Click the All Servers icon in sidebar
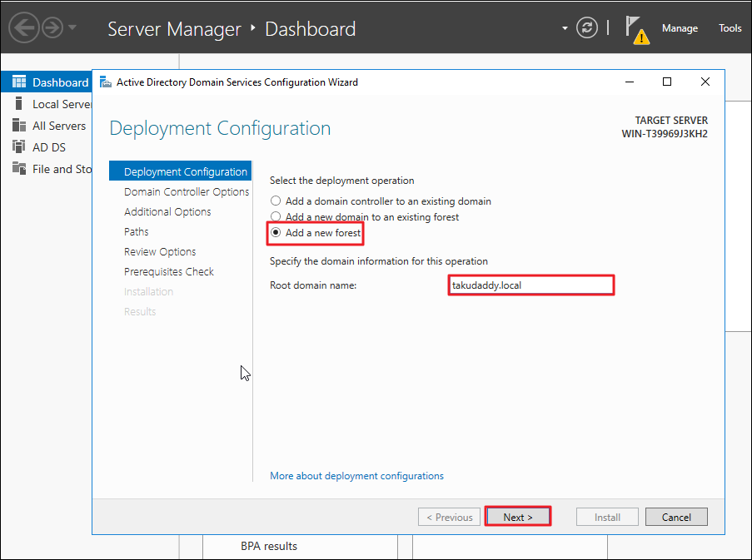 (x=19, y=125)
